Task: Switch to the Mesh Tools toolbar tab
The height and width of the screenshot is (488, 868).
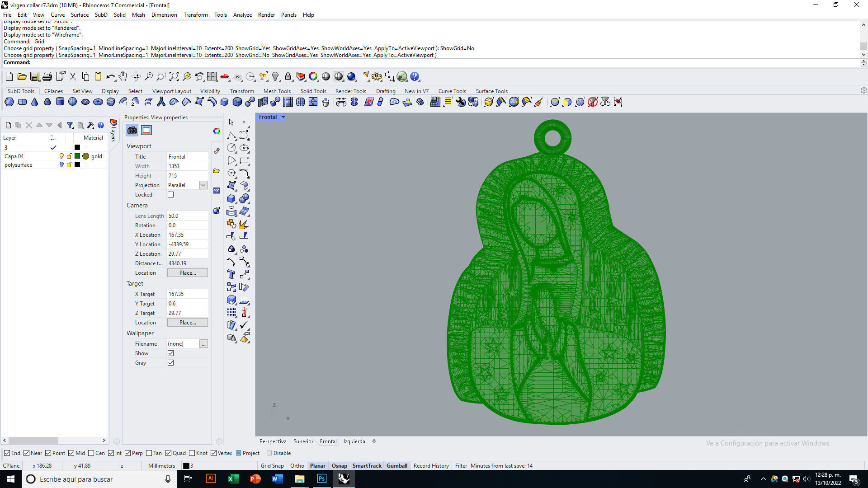Action: coord(277,91)
